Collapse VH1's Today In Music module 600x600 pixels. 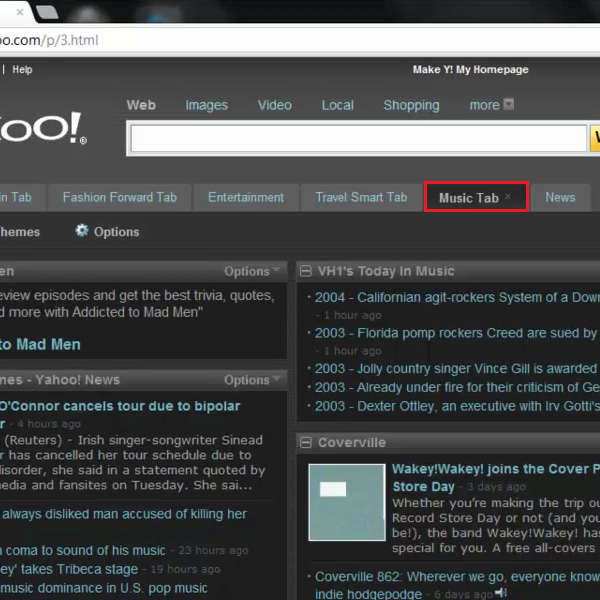pos(306,271)
